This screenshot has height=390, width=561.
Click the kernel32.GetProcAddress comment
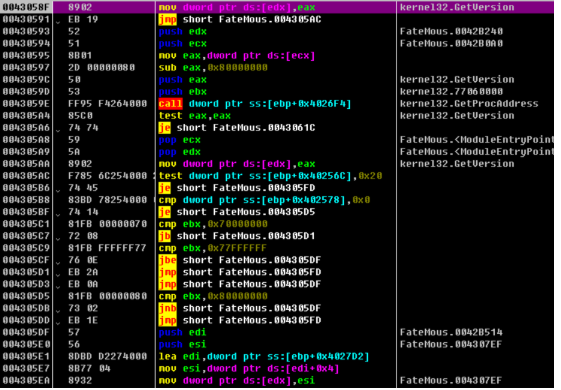click(469, 104)
